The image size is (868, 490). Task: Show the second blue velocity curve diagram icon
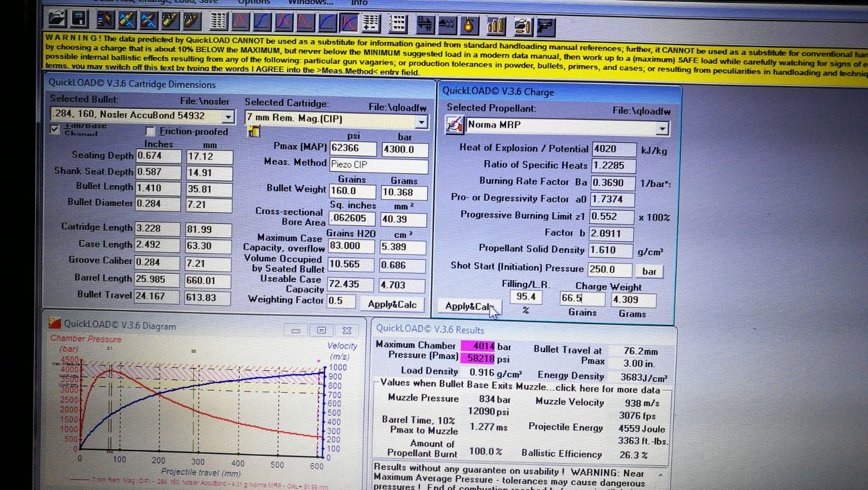pos(327,23)
